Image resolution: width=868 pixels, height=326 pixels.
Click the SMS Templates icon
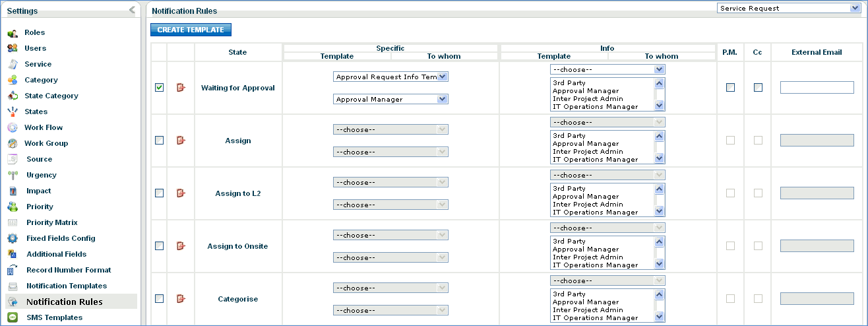point(13,317)
